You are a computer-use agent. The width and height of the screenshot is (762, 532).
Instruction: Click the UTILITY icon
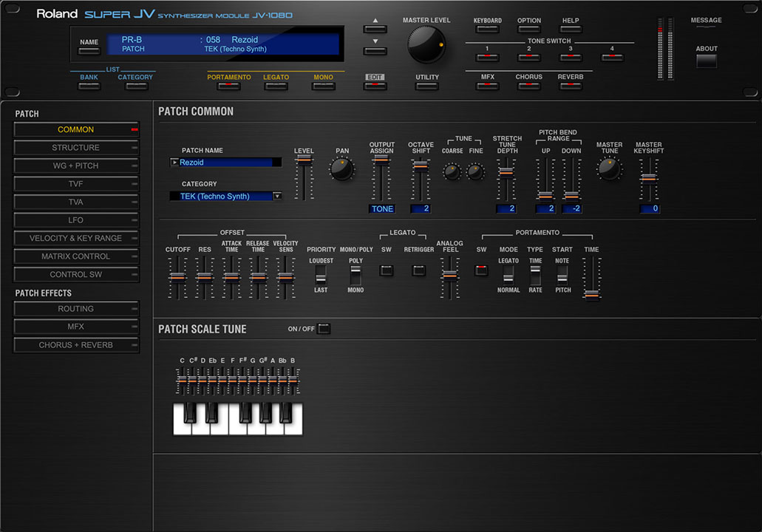(426, 86)
